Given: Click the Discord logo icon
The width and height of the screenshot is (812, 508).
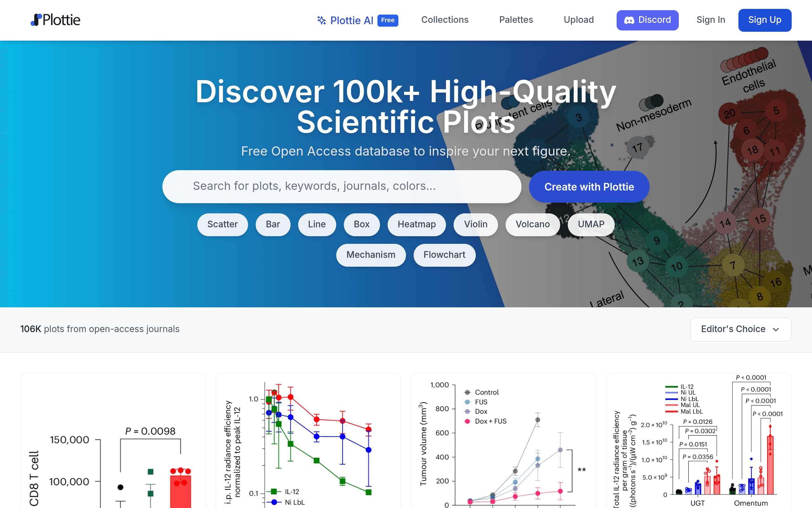Looking at the screenshot, I should [629, 20].
